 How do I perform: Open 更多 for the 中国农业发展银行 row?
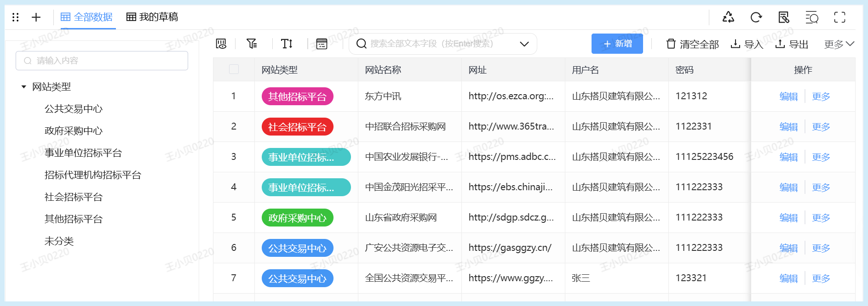[x=821, y=157]
